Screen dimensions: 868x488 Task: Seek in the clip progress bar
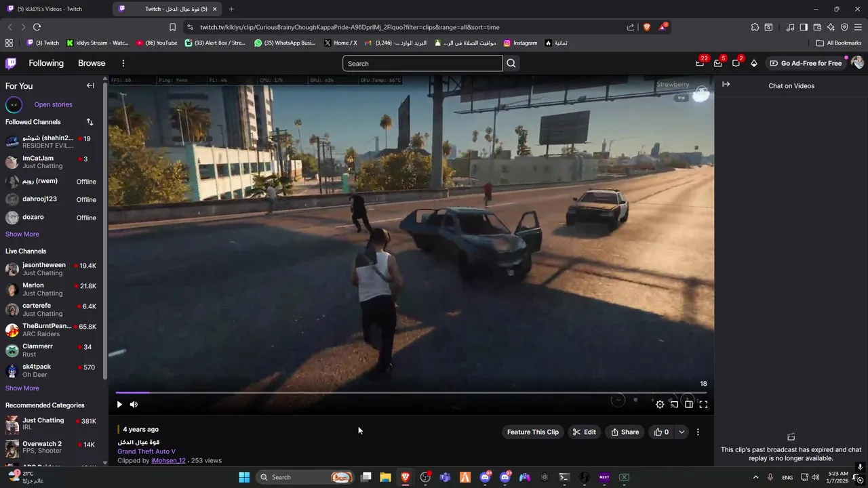pyautogui.click(x=411, y=392)
